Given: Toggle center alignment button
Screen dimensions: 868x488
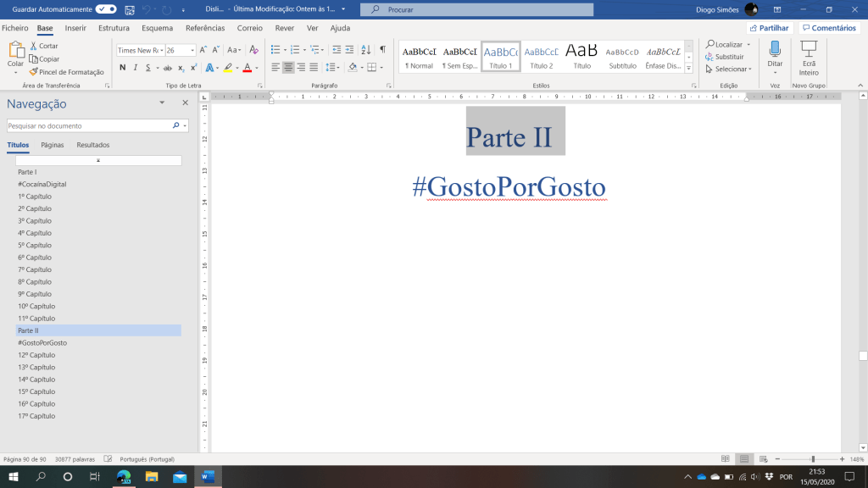Looking at the screenshot, I should pos(288,68).
